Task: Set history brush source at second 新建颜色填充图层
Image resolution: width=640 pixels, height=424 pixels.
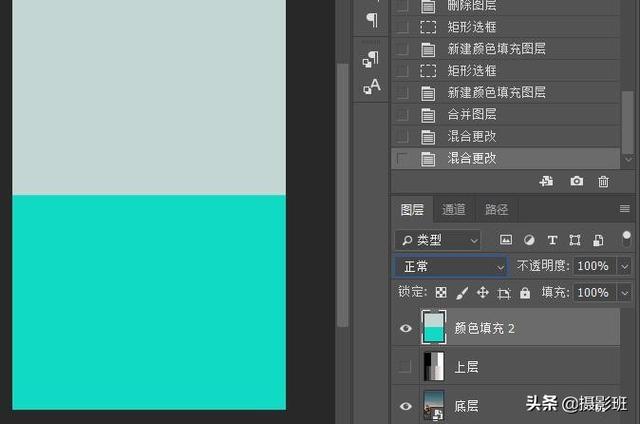Action: coord(402,93)
